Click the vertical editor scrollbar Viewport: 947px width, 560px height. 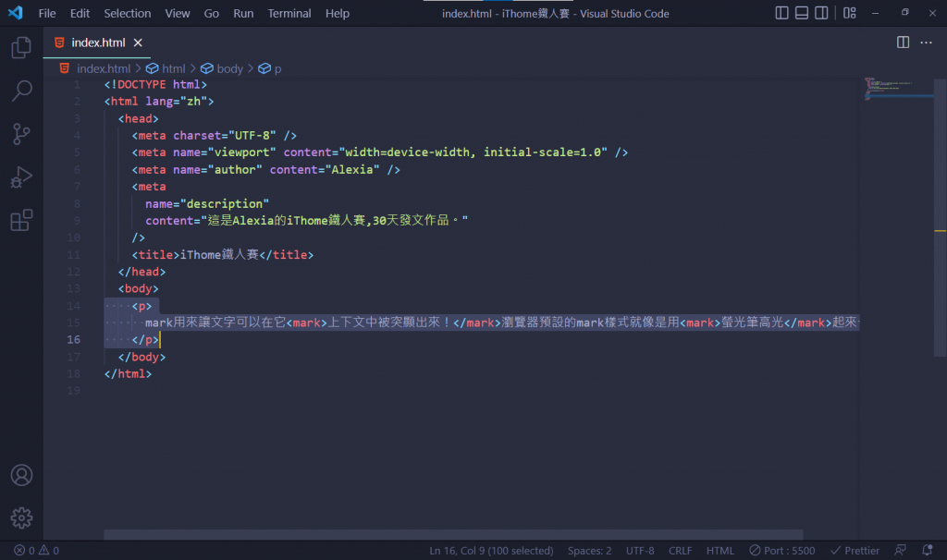(x=941, y=217)
